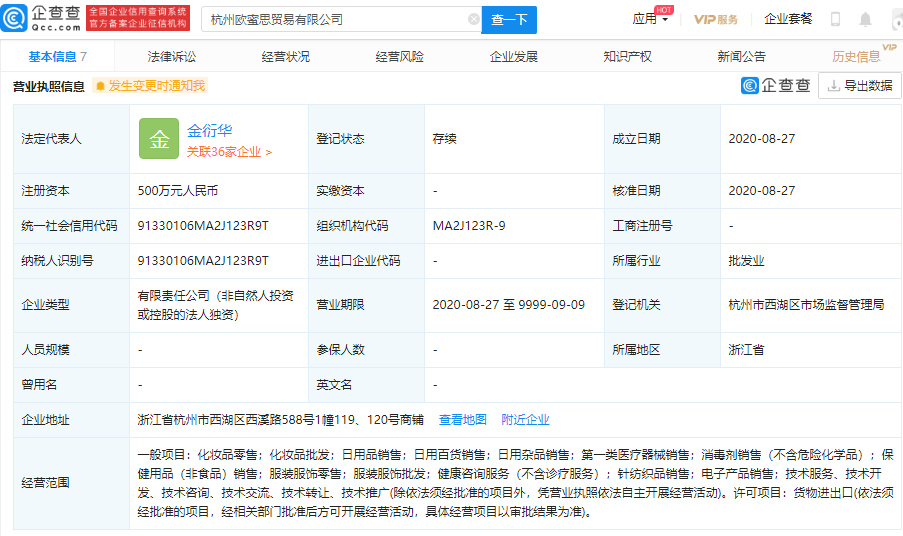Click the 企查查 watermark logo beside export

[x=776, y=86]
